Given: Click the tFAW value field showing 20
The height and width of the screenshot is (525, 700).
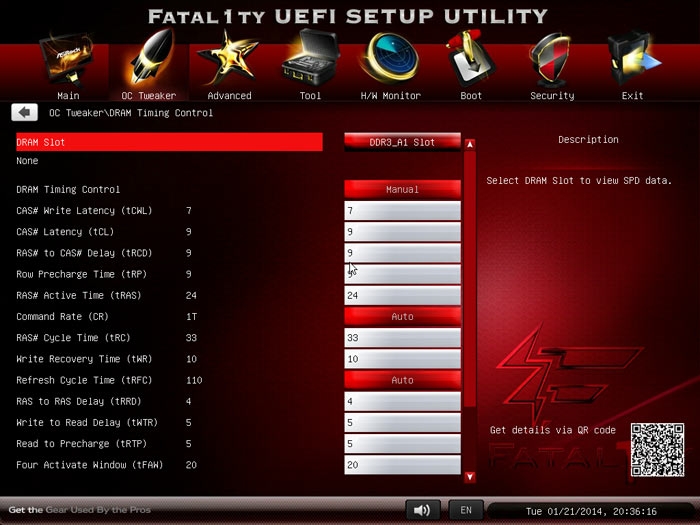Looking at the screenshot, I should click(x=402, y=465).
